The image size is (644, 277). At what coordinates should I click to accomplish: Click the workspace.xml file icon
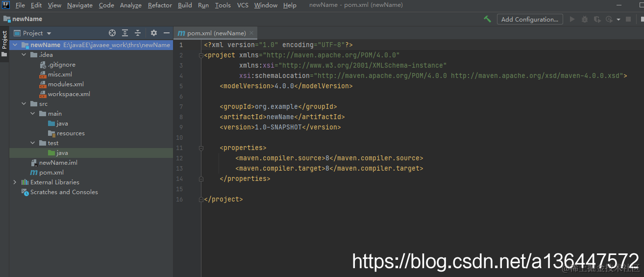point(43,94)
